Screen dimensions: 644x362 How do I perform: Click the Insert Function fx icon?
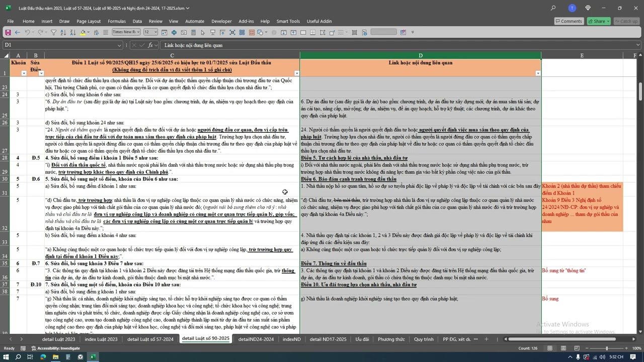(150, 45)
